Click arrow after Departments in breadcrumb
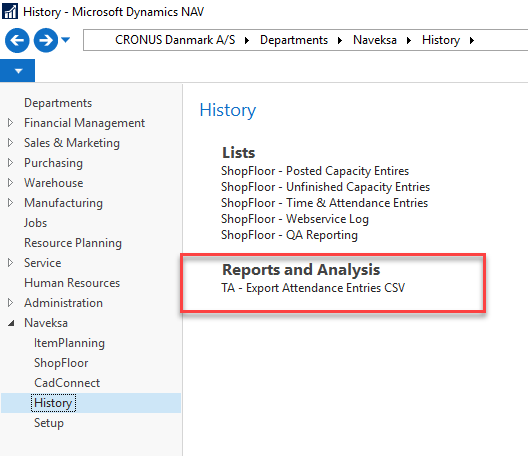The width and height of the screenshot is (528, 456). (x=340, y=40)
